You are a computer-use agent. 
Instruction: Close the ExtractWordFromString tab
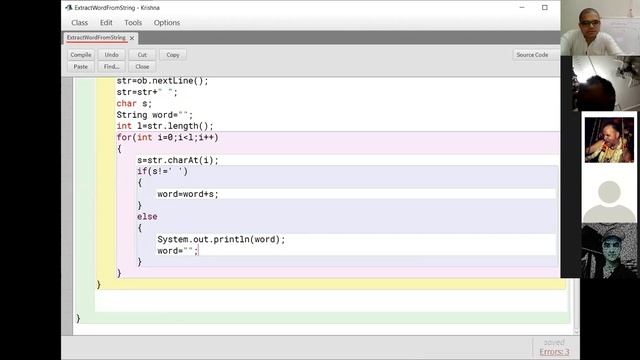point(132,38)
